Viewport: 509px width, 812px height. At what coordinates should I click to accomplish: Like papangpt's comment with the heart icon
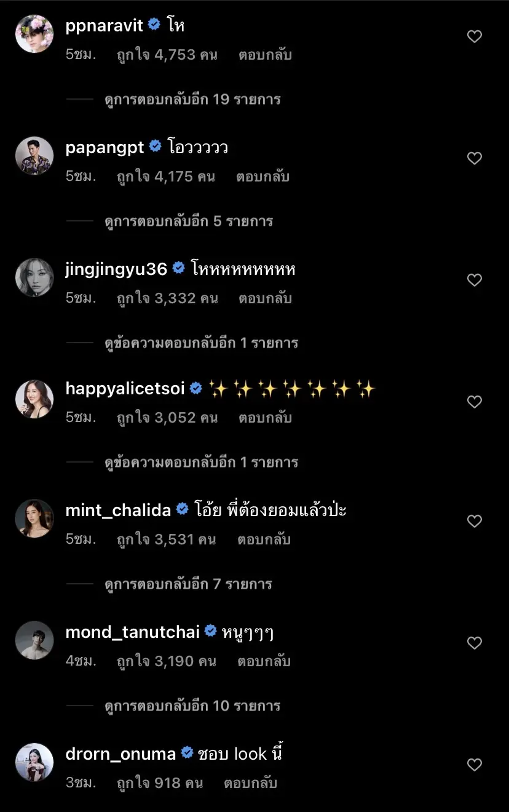coord(474,159)
